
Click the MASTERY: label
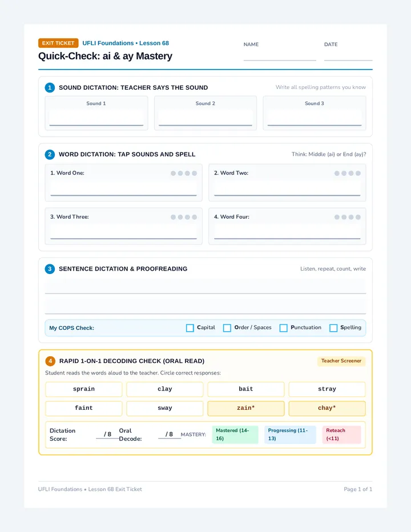point(194,434)
